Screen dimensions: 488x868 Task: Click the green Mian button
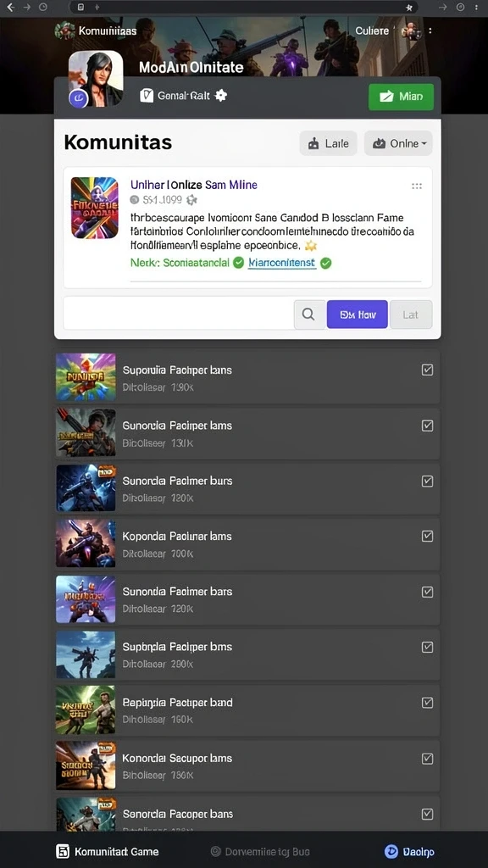[401, 97]
